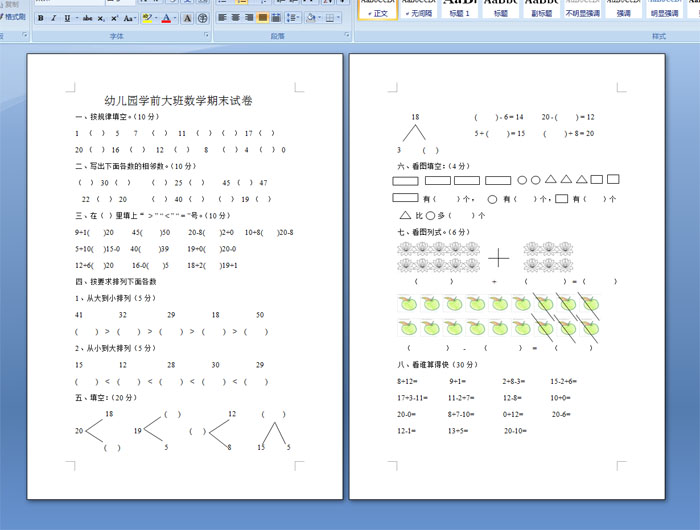Screen dimensions: 700x530
Task: Align text left
Action: click(222, 18)
